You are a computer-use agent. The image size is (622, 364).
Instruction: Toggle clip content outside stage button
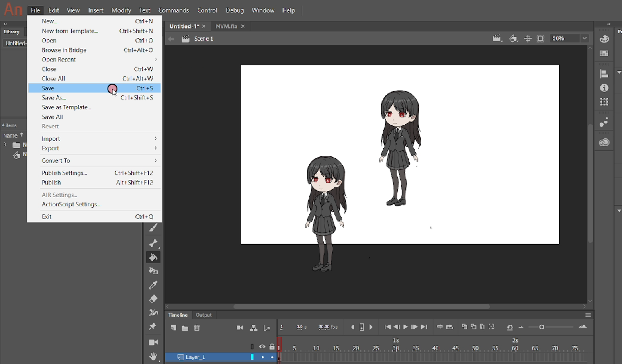click(540, 39)
